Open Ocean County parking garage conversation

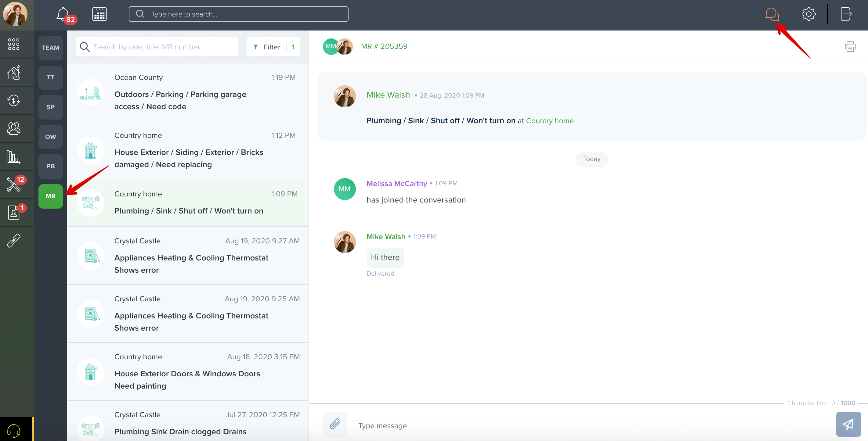188,92
